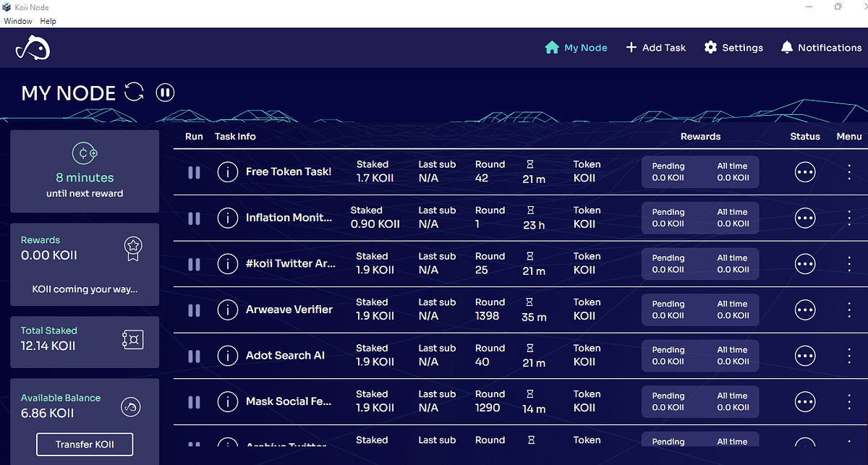Click the 'KOII coming your way...' message
The height and width of the screenshot is (465, 868).
(x=85, y=289)
